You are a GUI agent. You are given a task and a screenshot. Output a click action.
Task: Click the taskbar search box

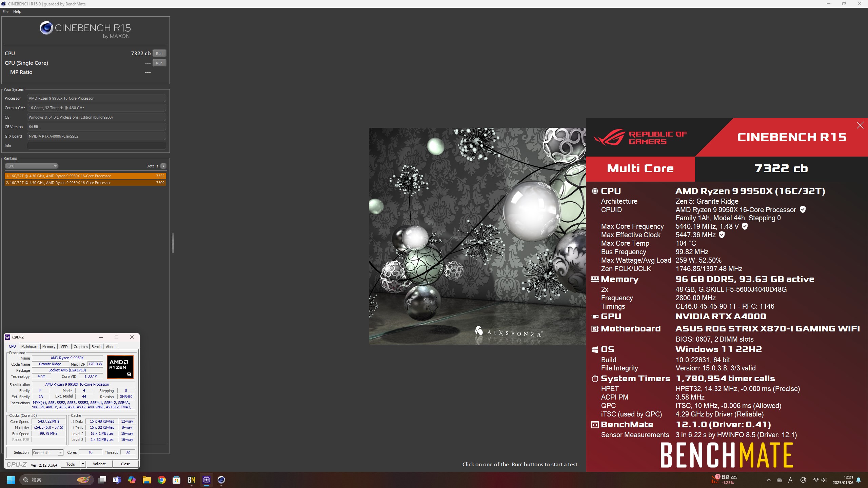(x=57, y=480)
